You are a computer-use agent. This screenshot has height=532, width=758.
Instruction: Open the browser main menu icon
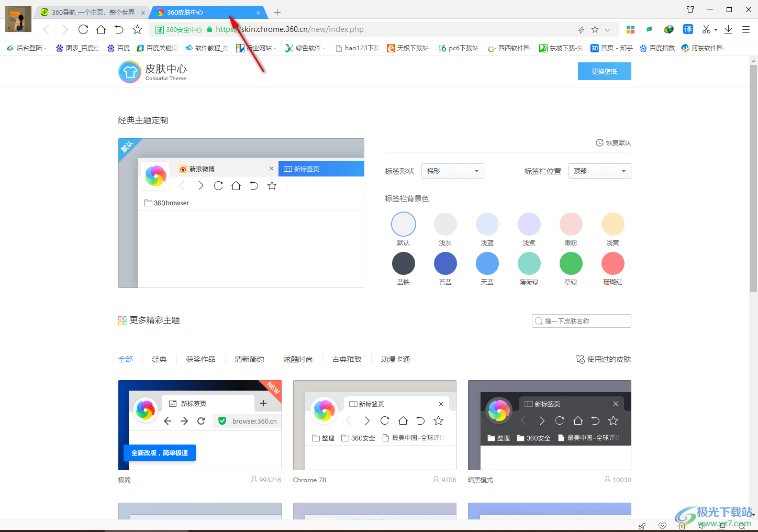tap(746, 29)
